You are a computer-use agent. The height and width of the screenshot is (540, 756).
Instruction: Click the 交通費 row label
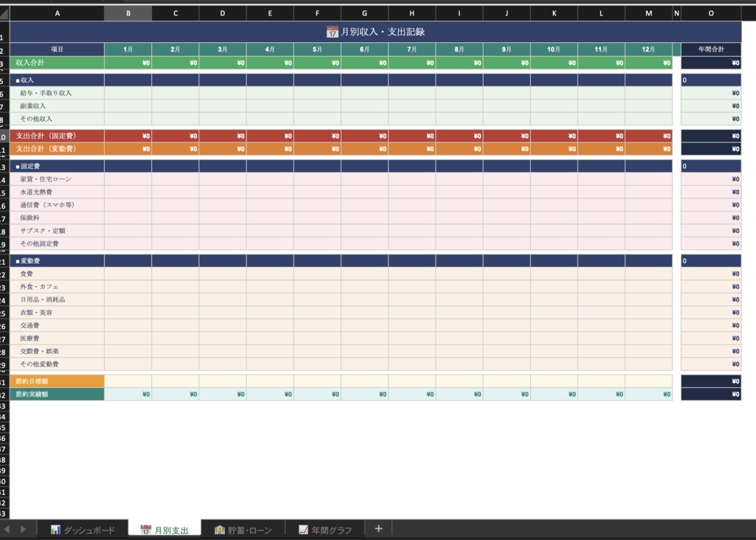point(57,325)
